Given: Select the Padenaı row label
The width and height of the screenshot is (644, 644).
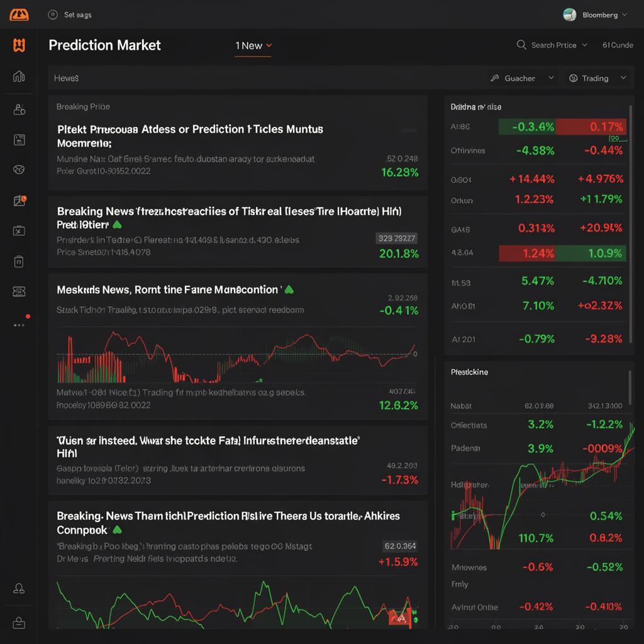Looking at the screenshot, I should point(465,448).
